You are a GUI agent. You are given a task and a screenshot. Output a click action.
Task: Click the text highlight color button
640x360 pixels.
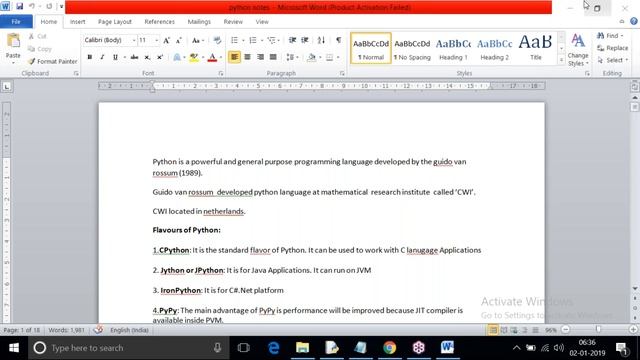tap(193, 57)
